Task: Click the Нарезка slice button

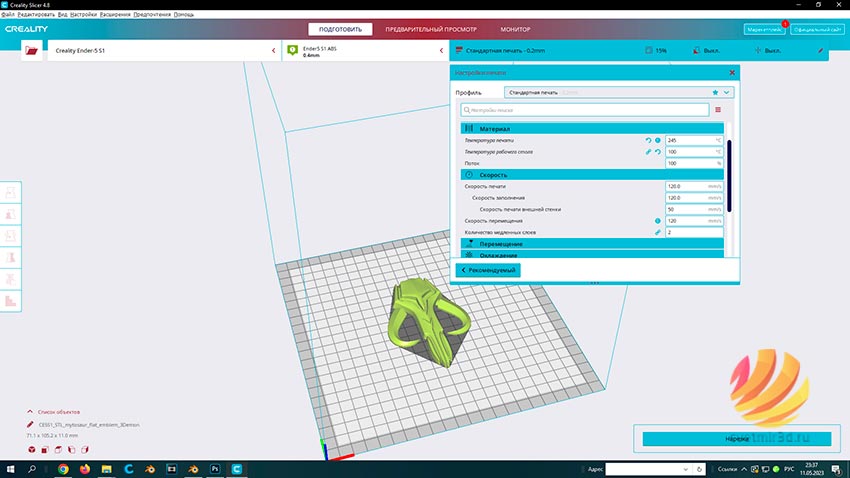Action: click(737, 439)
